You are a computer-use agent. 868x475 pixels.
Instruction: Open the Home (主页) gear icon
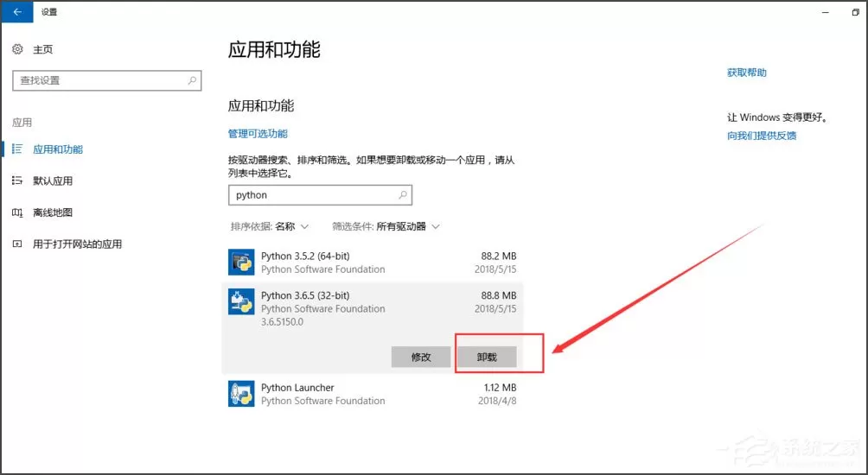point(17,49)
